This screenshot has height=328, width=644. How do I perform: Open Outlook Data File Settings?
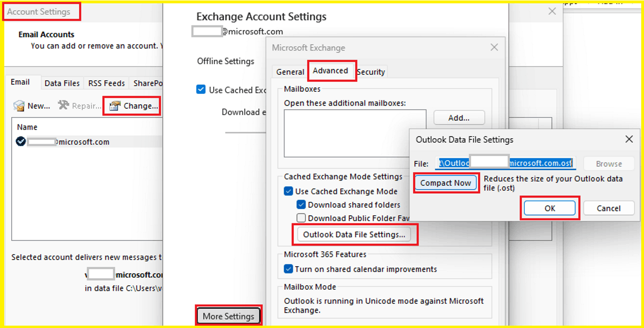(355, 234)
